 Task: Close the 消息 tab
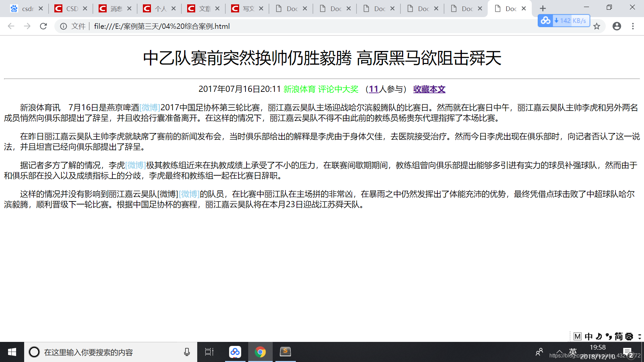129,8
